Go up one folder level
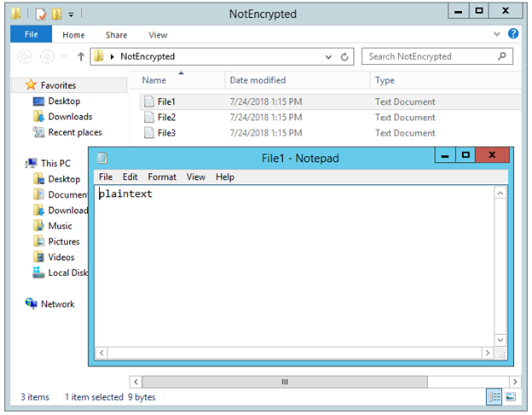Viewport: 532px width, 415px height. [x=81, y=56]
